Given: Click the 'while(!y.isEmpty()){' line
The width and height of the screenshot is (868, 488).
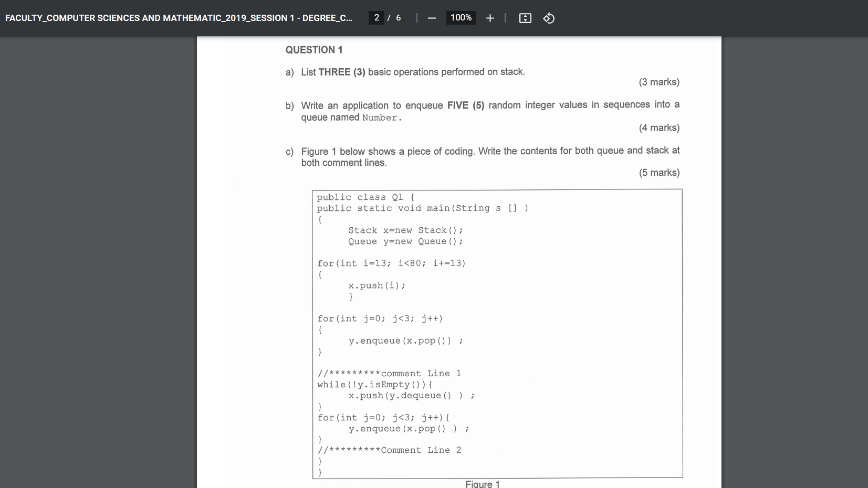Looking at the screenshot, I should click(x=375, y=385).
